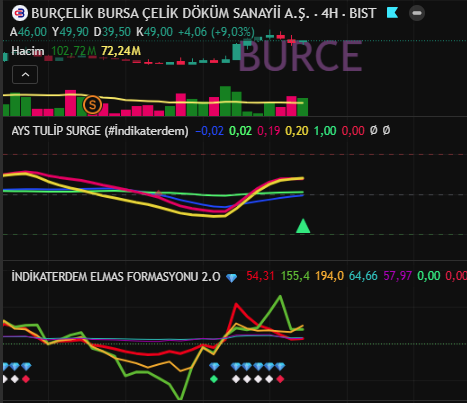Click the diamond emoji next to ELMAS FORMASYONU
This screenshot has height=403, width=467.
point(231,277)
